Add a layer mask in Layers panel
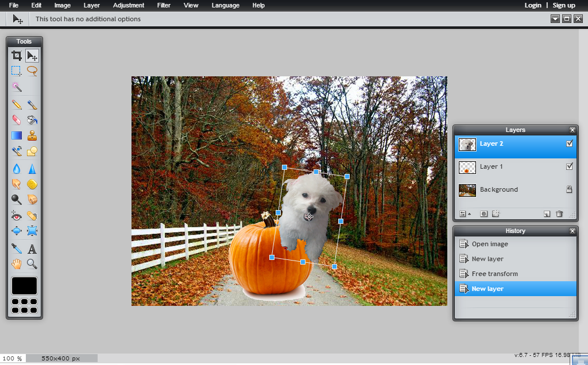Viewport: 588px width, 365px height. (483, 213)
